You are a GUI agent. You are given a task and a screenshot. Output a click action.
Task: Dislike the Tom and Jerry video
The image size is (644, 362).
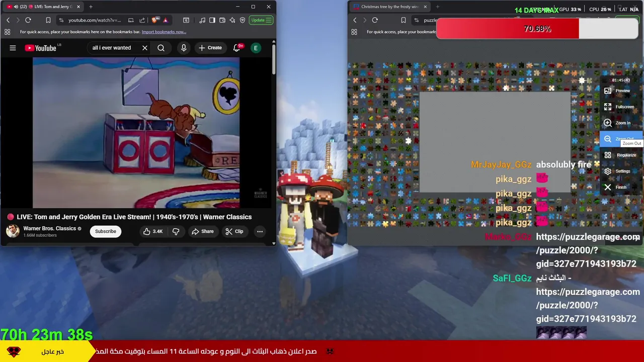[176, 231]
